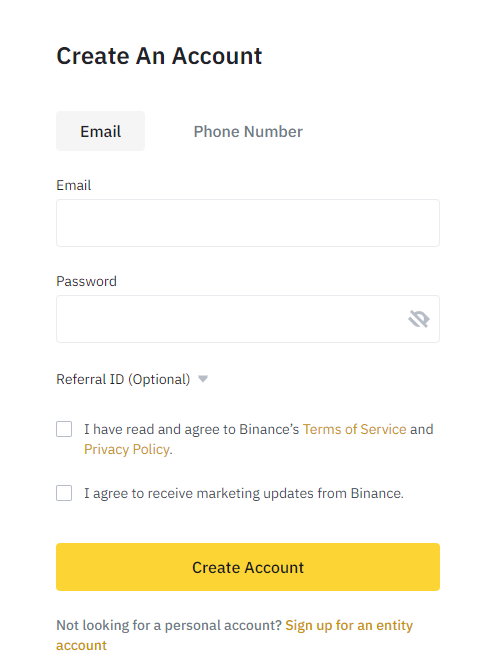Switch to the Phone Number tab
Image resolution: width=496 pixels, height=661 pixels.
pos(248,132)
